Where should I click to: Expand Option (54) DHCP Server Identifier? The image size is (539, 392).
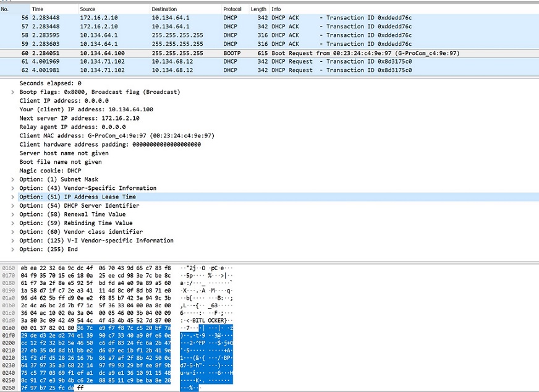pyautogui.click(x=12, y=205)
